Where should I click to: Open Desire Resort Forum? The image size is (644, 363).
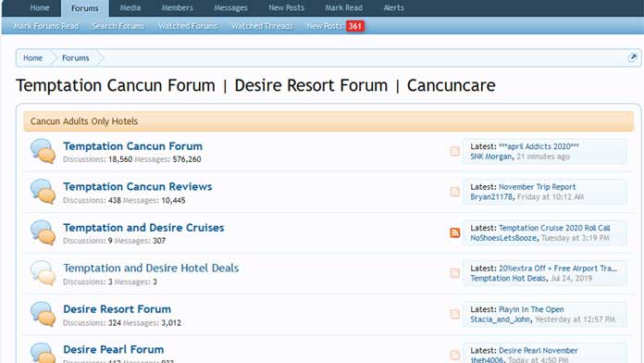click(x=118, y=309)
